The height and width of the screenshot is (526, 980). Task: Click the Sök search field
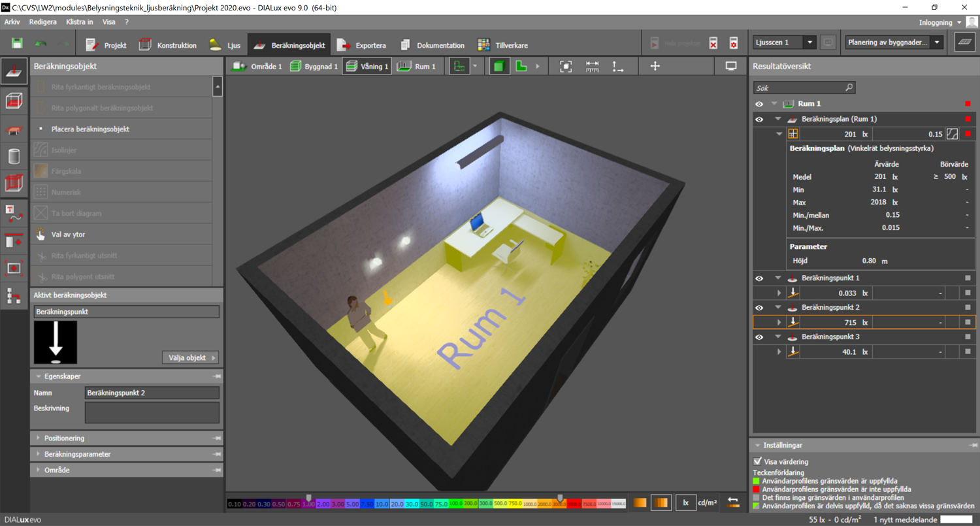[804, 87]
